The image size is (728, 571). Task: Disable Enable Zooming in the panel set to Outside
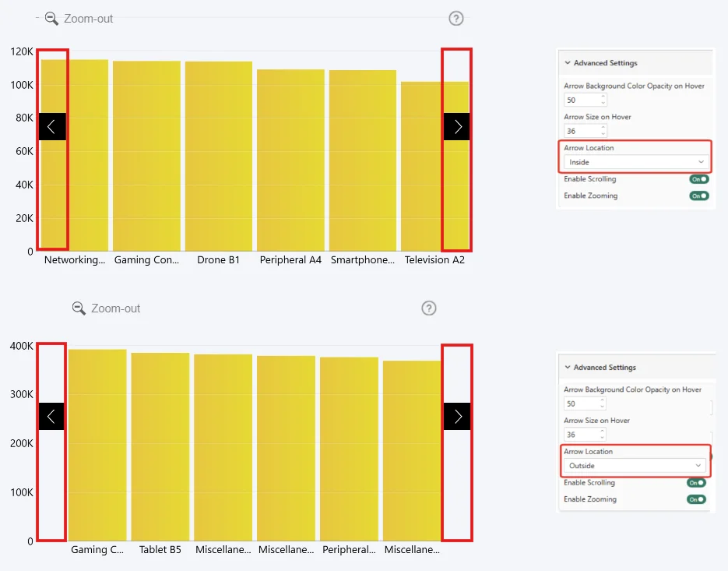pos(695,499)
